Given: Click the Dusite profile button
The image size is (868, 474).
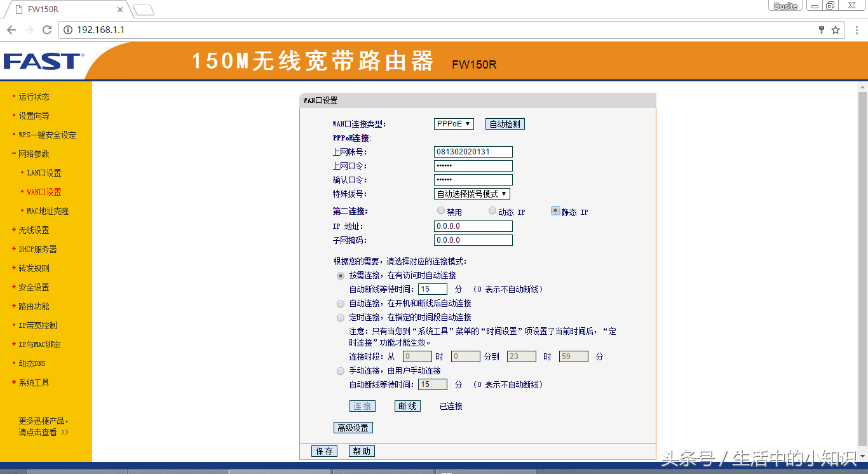Looking at the screenshot, I should [x=786, y=6].
